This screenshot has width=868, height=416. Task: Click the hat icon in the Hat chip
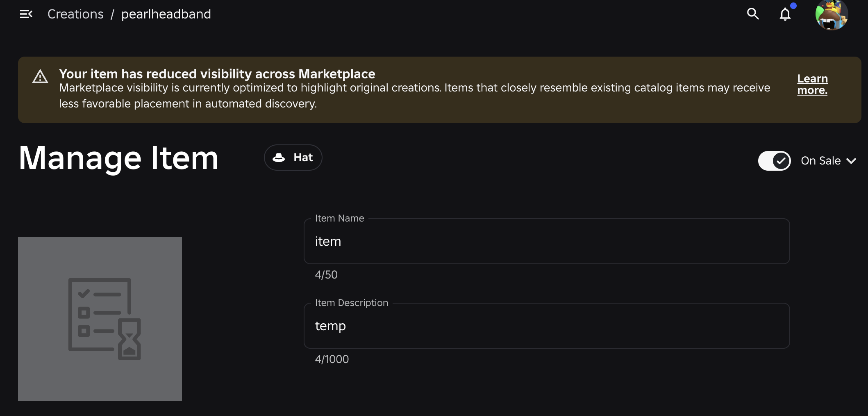(279, 158)
